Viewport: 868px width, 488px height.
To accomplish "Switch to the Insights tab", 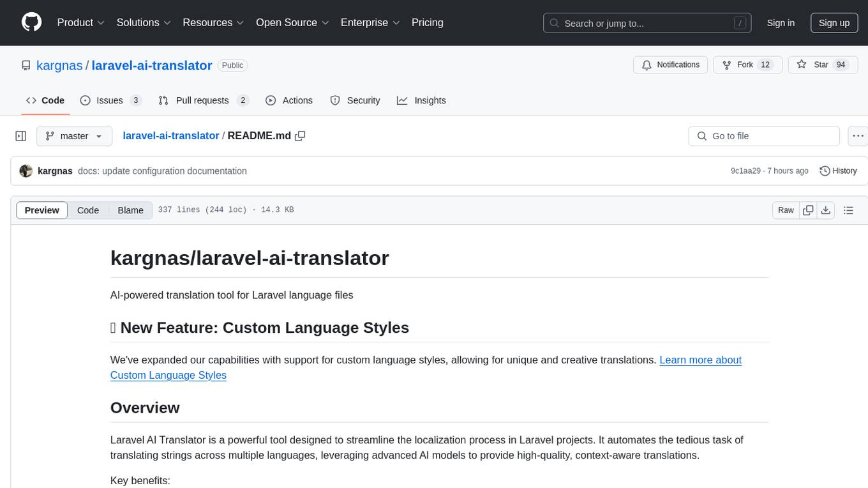I will click(x=421, y=100).
